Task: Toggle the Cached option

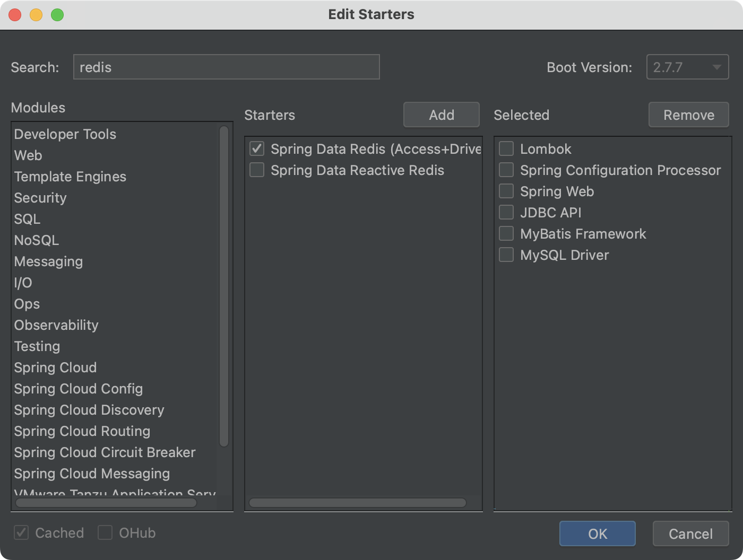Action: pos(21,532)
